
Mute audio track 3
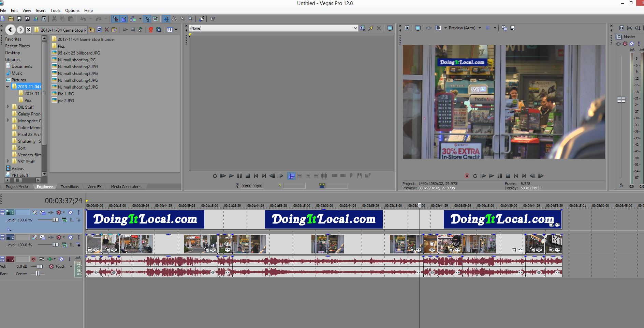pos(61,259)
